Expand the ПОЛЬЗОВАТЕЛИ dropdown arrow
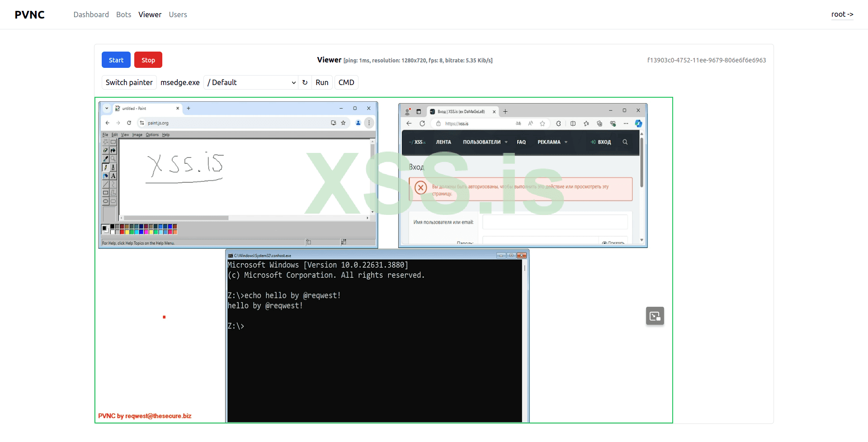868x442 pixels. point(506,142)
